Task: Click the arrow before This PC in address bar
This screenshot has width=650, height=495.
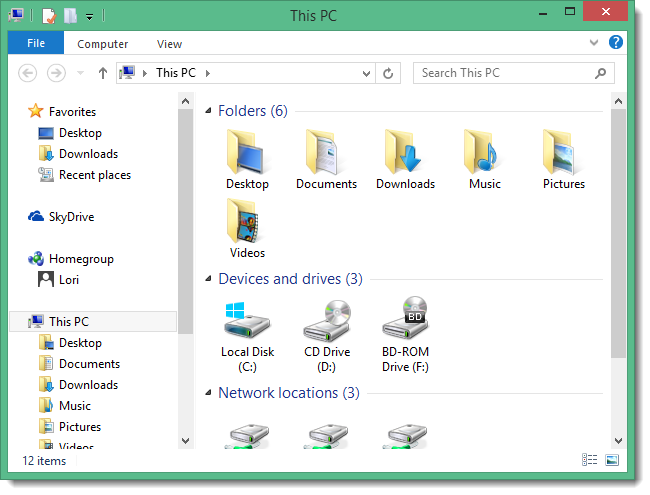Action: click(145, 73)
